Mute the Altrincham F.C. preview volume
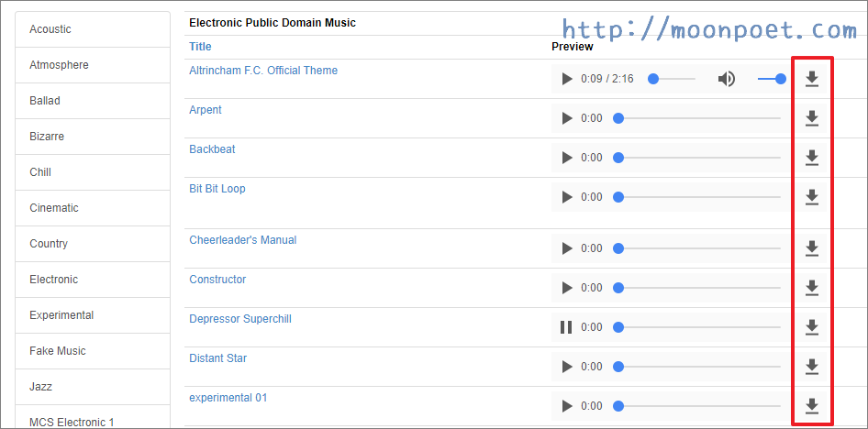 tap(727, 79)
